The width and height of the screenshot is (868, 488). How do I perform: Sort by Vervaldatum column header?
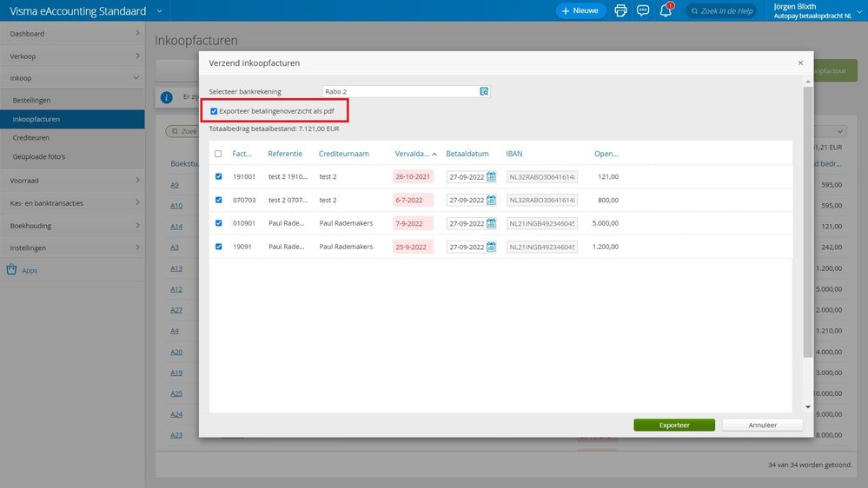click(413, 154)
